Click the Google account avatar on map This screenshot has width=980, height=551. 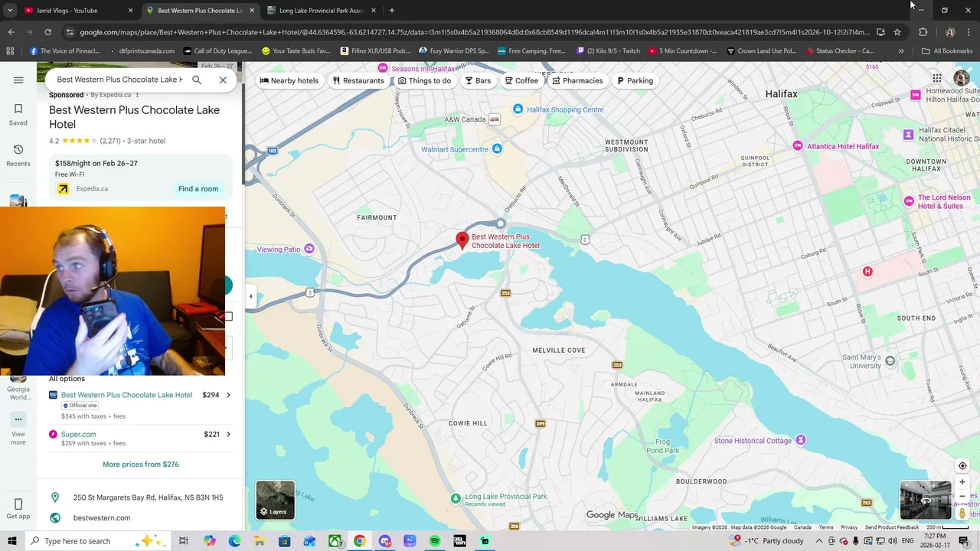point(962,78)
